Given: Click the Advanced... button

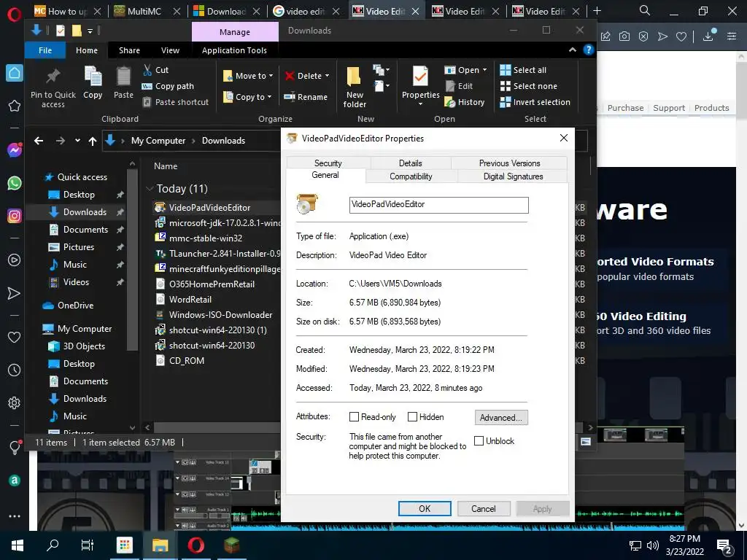Looking at the screenshot, I should pyautogui.click(x=500, y=418).
